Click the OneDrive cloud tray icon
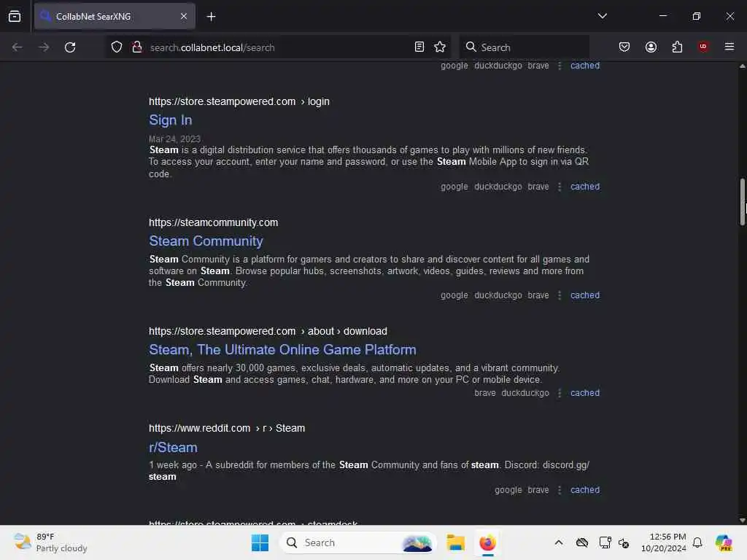The width and height of the screenshot is (747, 560). point(581,542)
